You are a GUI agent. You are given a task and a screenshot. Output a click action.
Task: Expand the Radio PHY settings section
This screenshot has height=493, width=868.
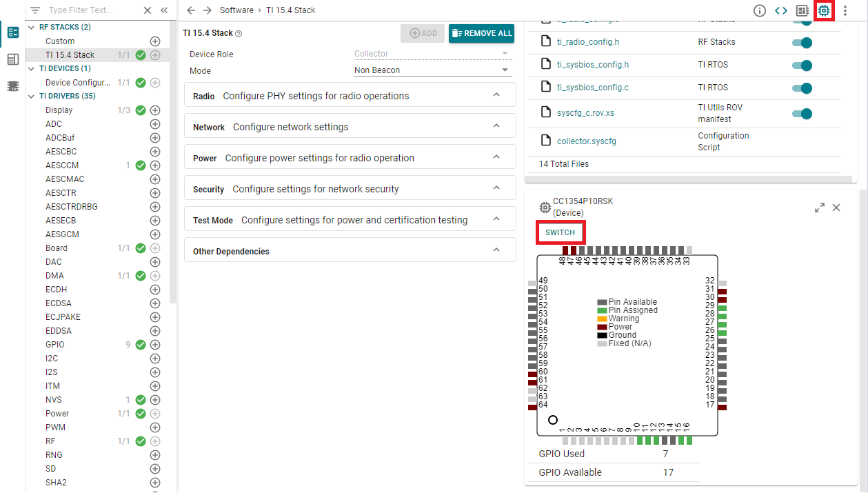(x=350, y=96)
